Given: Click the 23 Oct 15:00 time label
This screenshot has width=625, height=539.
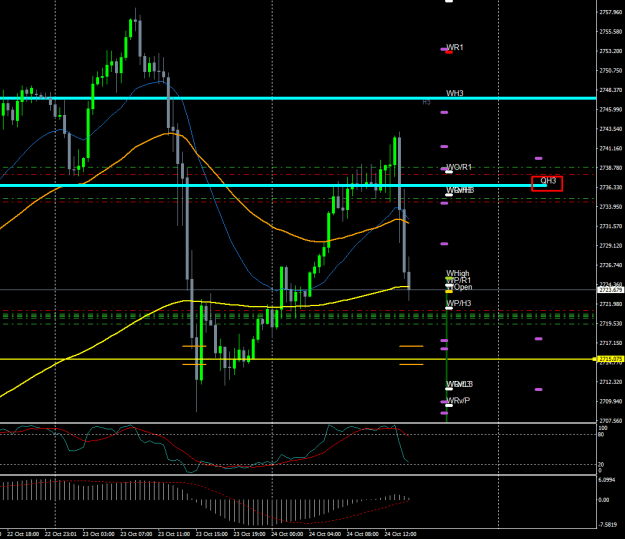Looking at the screenshot, I should pyautogui.click(x=212, y=534).
